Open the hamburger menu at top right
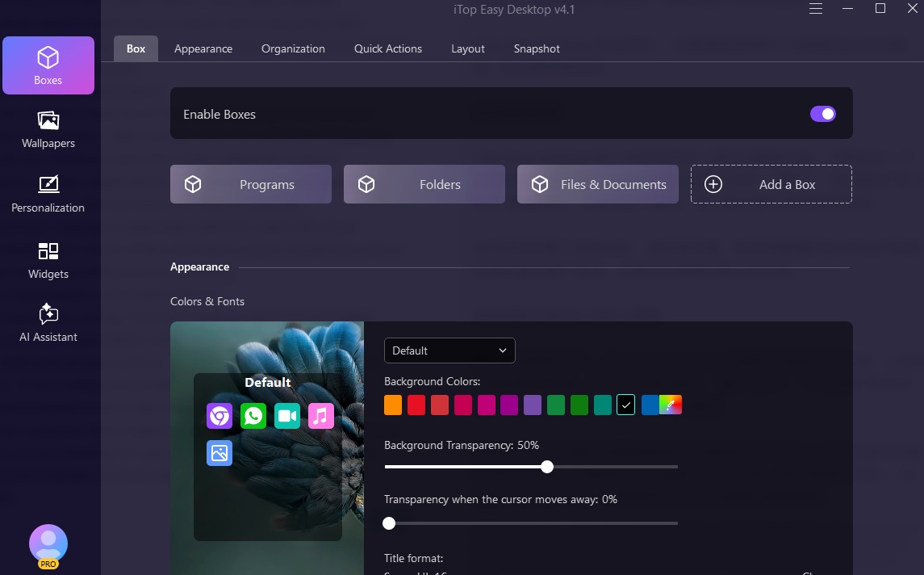Screen dimensions: 924x575 click(x=815, y=9)
